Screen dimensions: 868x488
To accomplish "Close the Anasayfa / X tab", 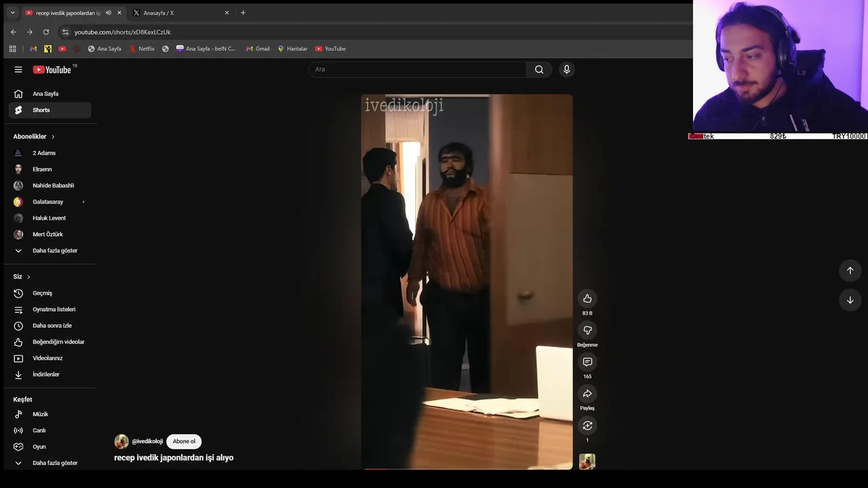I will [x=226, y=13].
